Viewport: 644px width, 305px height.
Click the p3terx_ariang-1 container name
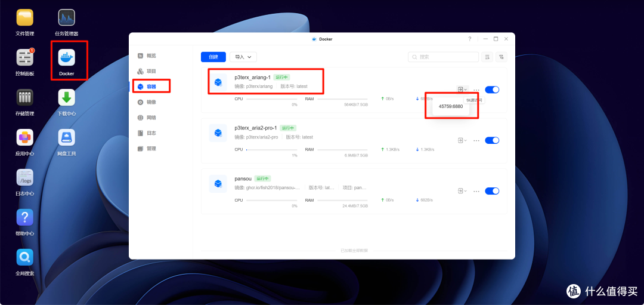point(252,77)
